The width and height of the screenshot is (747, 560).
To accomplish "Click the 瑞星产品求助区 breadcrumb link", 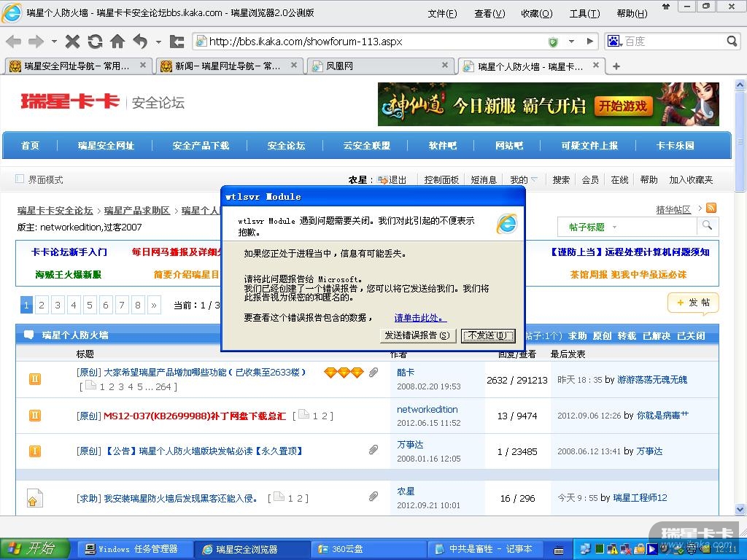I will pyautogui.click(x=137, y=211).
